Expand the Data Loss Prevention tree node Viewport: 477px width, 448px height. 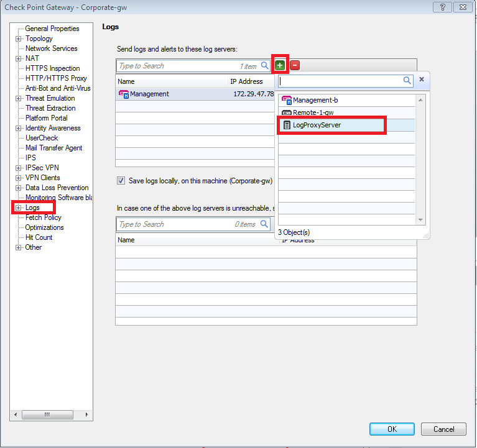tap(18, 188)
